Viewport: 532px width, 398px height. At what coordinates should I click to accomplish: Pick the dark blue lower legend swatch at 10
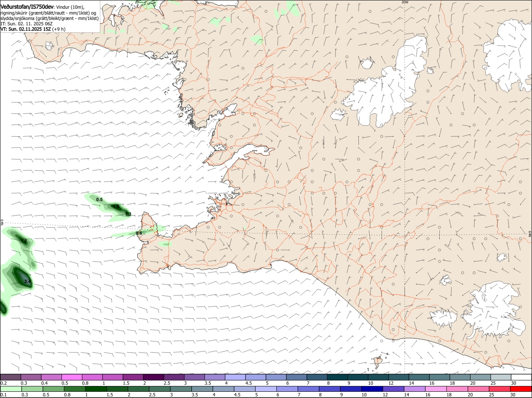[372, 389]
